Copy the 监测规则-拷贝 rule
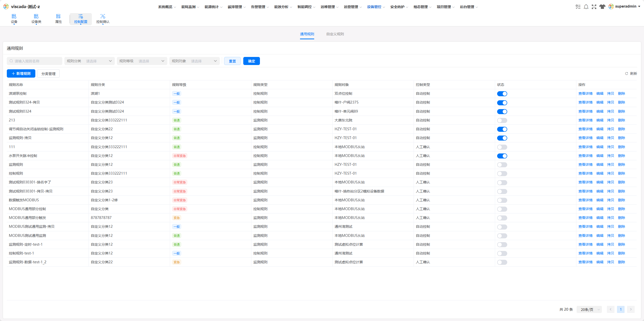Image resolution: width=644 pixels, height=321 pixels. click(610, 138)
